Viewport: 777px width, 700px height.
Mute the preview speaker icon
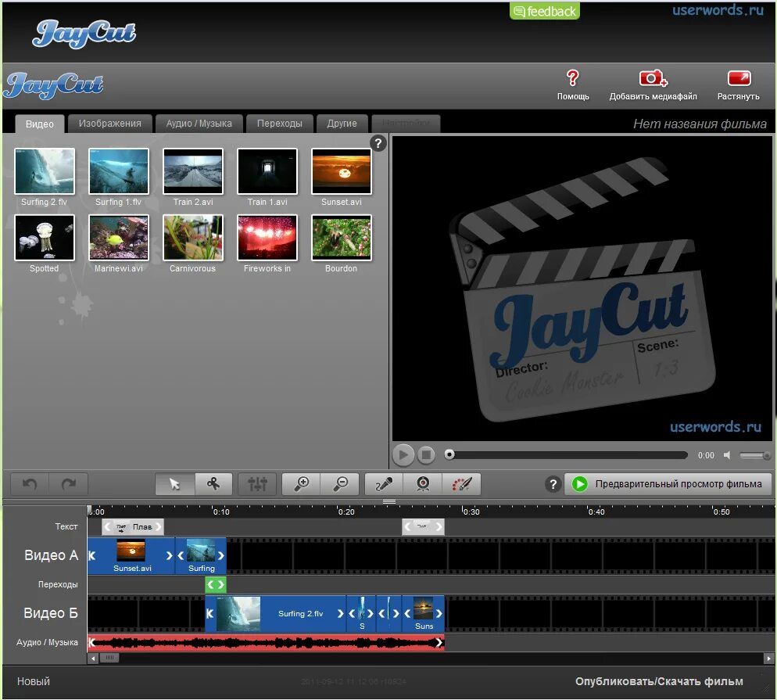pos(726,455)
